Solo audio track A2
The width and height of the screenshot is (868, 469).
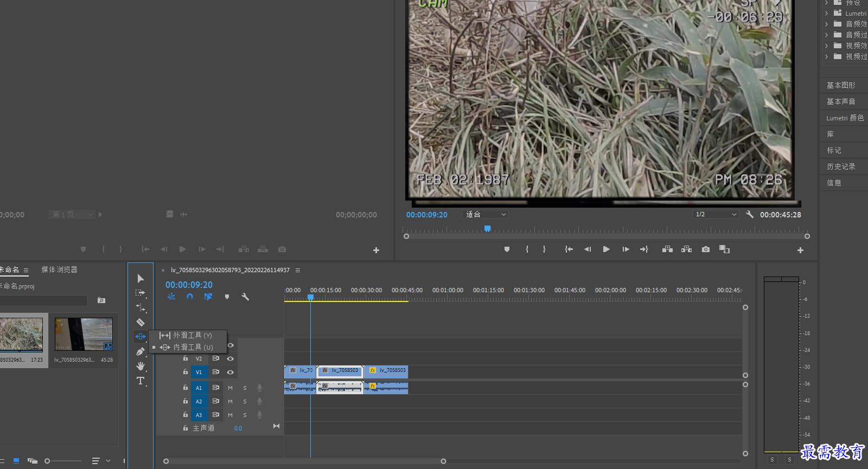pyautogui.click(x=245, y=401)
